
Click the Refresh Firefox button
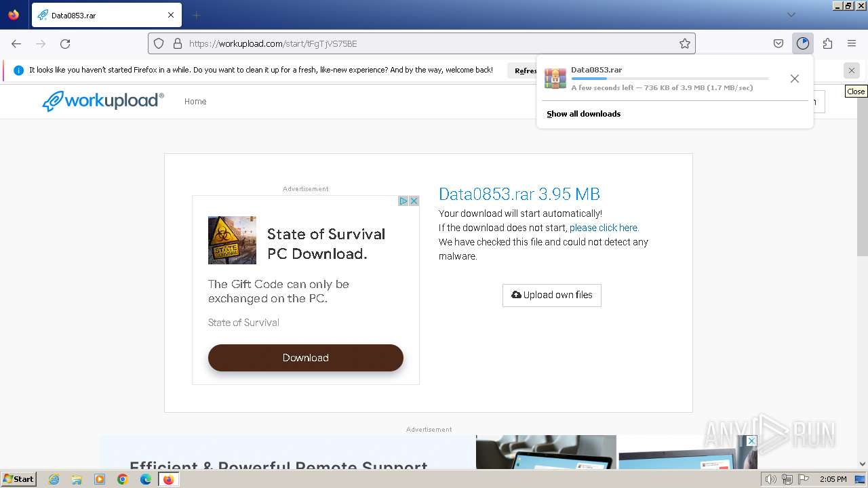click(x=523, y=70)
